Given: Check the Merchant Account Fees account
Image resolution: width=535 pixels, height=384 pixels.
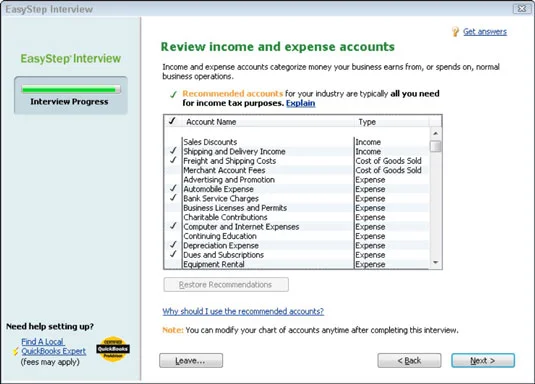Looking at the screenshot, I should (x=173, y=170).
